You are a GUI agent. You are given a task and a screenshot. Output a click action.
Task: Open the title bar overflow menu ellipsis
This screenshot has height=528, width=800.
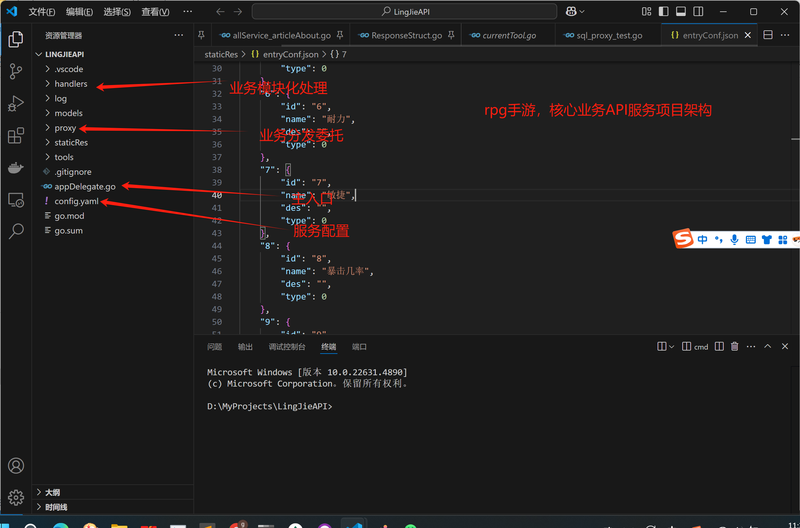(187, 11)
